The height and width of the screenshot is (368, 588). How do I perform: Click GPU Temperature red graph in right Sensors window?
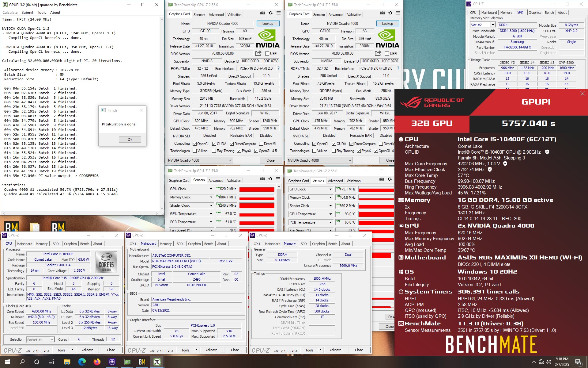click(x=376, y=214)
